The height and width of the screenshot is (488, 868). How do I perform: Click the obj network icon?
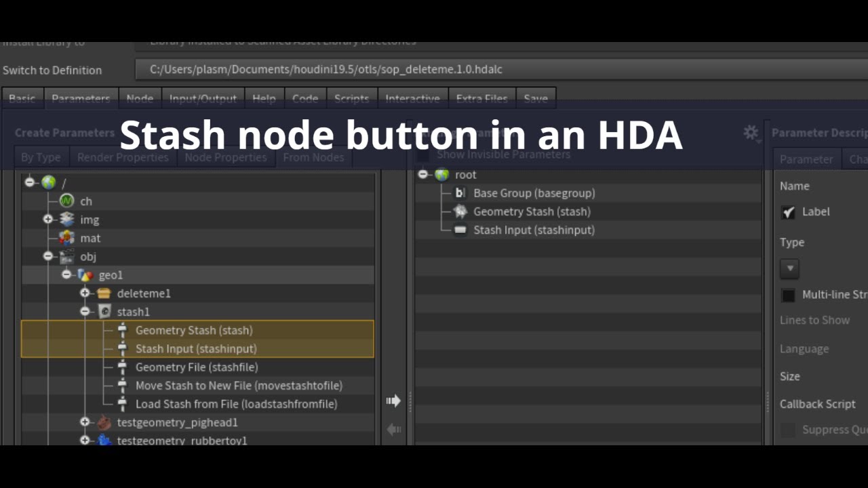click(x=66, y=256)
